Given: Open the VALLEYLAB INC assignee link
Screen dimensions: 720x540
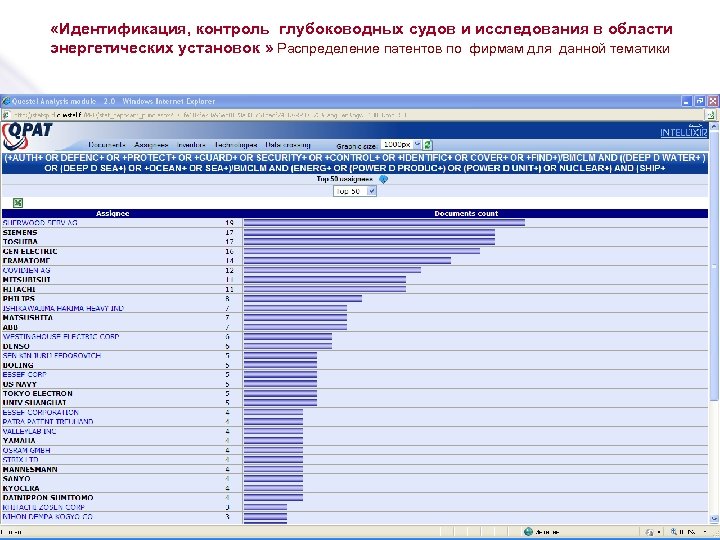Looking at the screenshot, I should pyautogui.click(x=29, y=431).
